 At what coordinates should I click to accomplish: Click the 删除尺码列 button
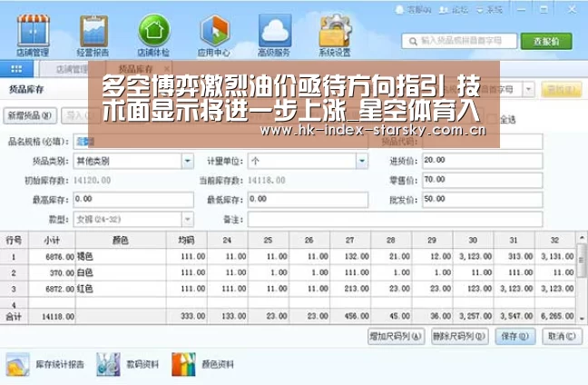click(459, 336)
